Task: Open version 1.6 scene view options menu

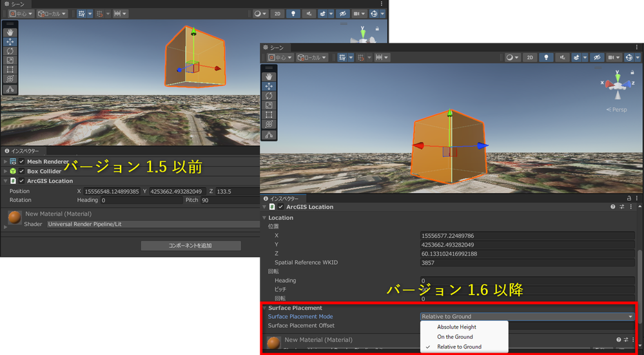Action: (x=637, y=47)
